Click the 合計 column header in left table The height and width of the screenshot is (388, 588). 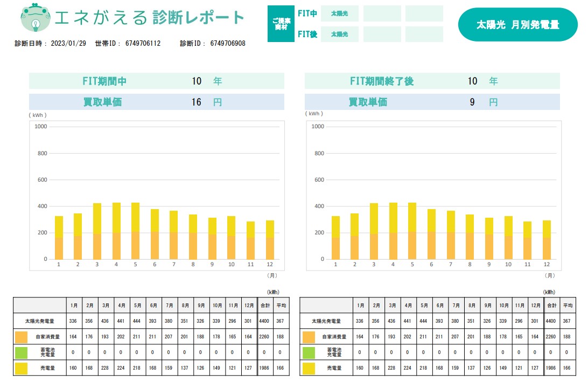click(x=265, y=306)
